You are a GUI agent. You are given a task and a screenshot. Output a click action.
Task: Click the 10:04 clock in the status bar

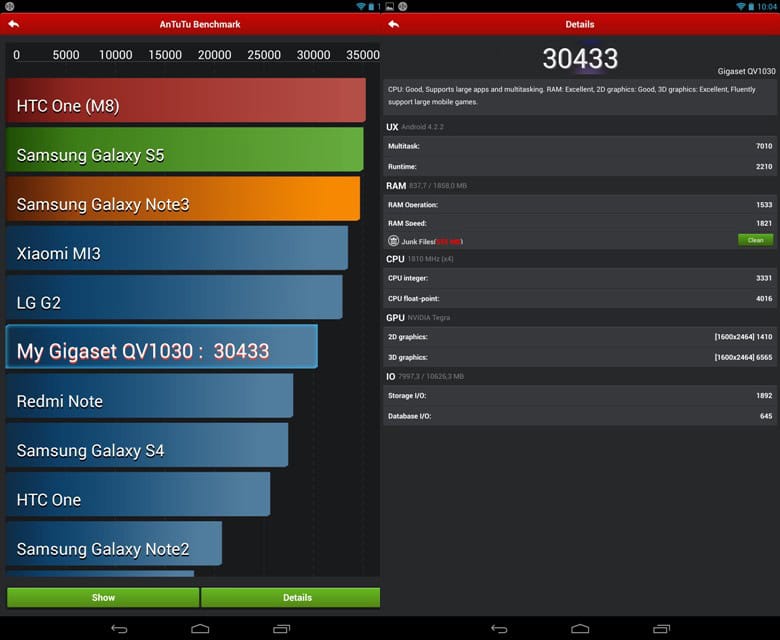767,6
